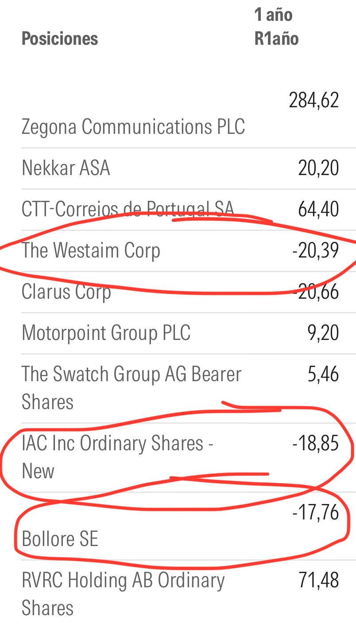
Task: Open Motorpoint Group PLC details
Action: [106, 333]
